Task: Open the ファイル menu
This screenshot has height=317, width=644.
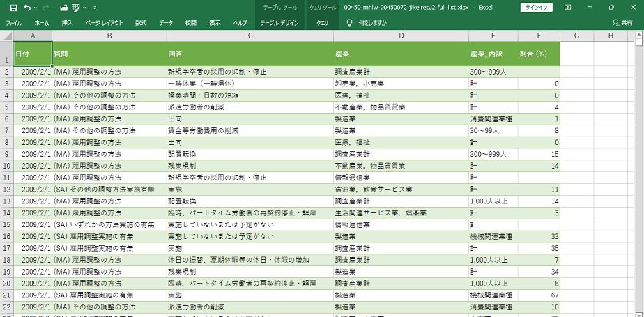Action: [14, 23]
